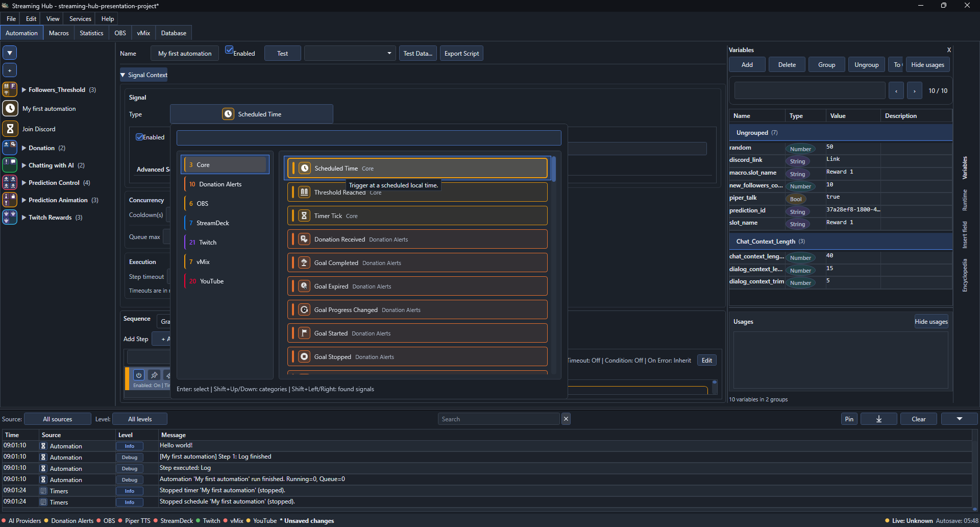Screen dimensions: 980x527
Task: Click the Followers_Threshold group icon
Action: pos(10,89)
